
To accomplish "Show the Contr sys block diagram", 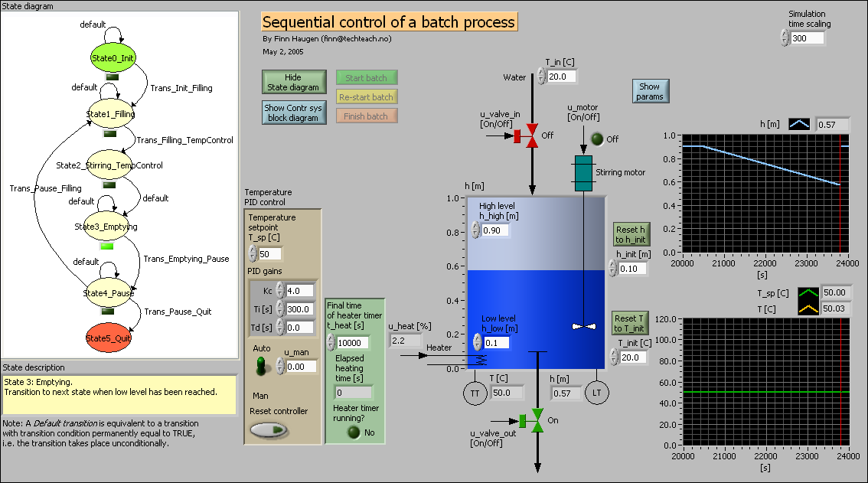I will pyautogui.click(x=294, y=113).
